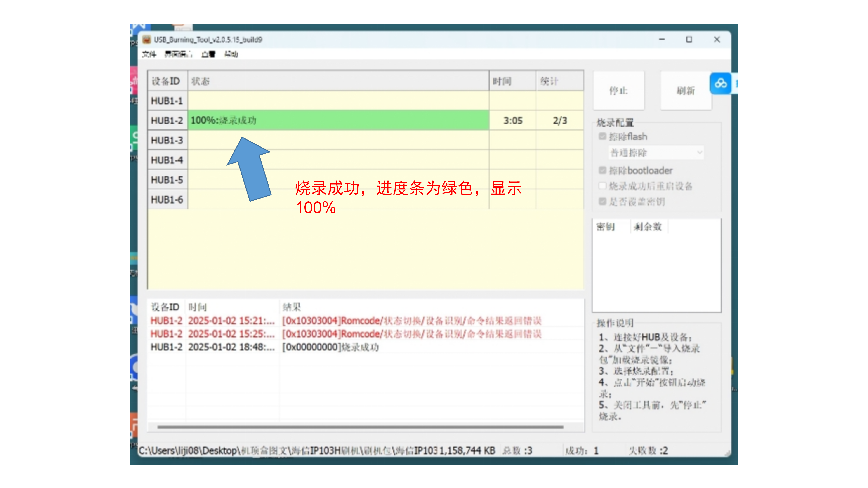Click the 刷新 button

tap(686, 91)
